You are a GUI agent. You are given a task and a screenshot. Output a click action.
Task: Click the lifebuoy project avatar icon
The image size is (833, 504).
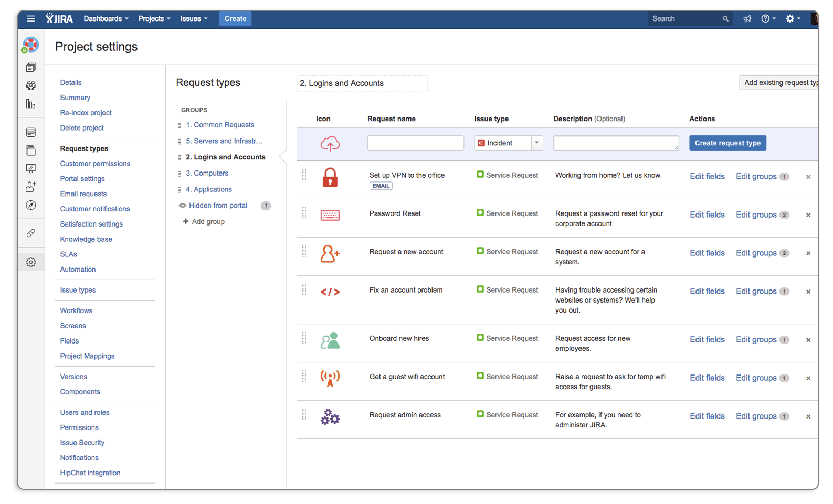[x=30, y=45]
